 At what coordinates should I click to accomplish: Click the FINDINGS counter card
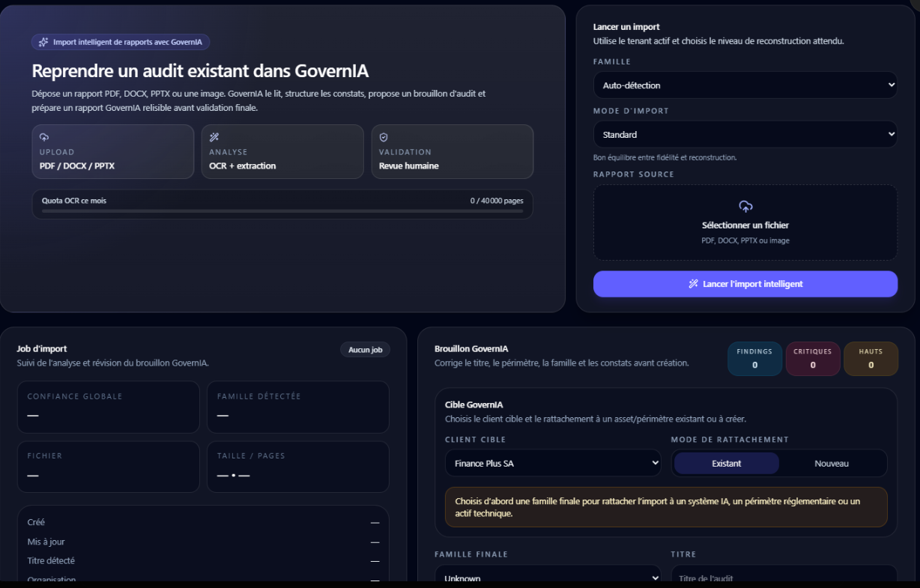click(754, 359)
